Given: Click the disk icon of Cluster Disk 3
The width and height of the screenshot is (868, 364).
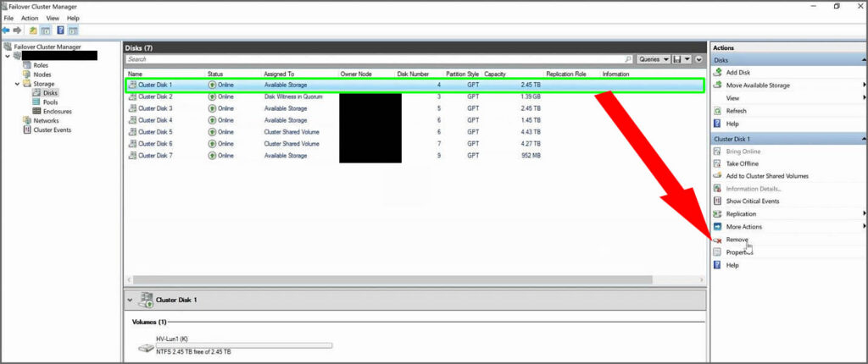Looking at the screenshot, I should point(132,108).
